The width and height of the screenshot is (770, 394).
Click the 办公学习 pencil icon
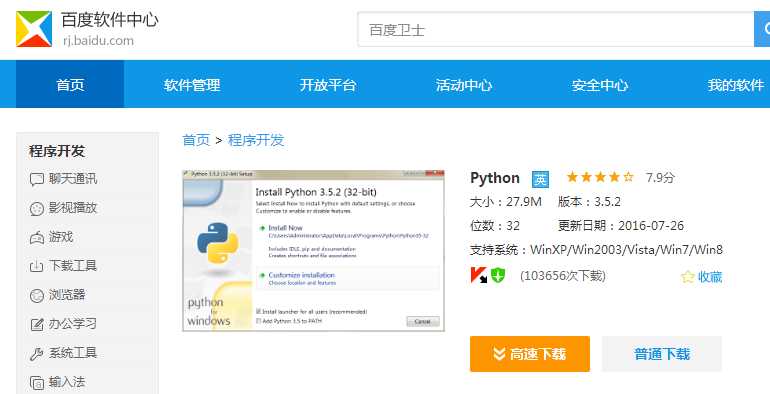(x=37, y=324)
